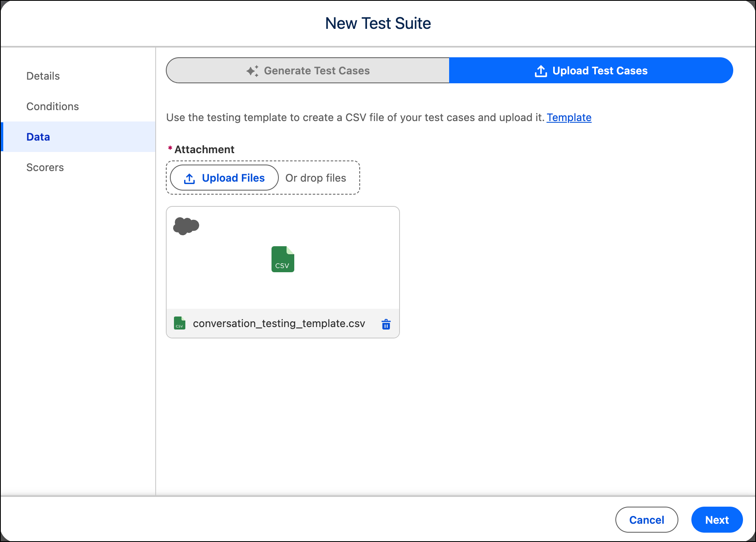Delete the conversation_testing_template.csv attachment

(386, 324)
